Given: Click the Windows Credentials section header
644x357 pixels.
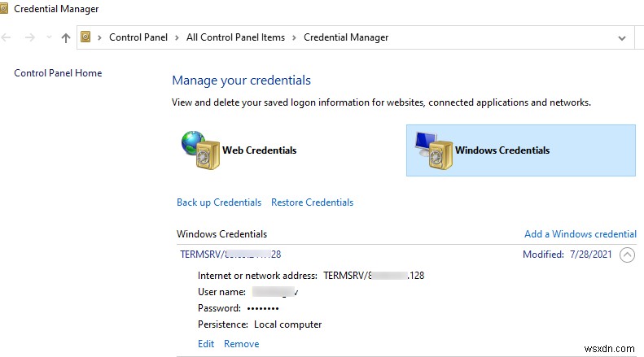Looking at the screenshot, I should (x=221, y=234).
